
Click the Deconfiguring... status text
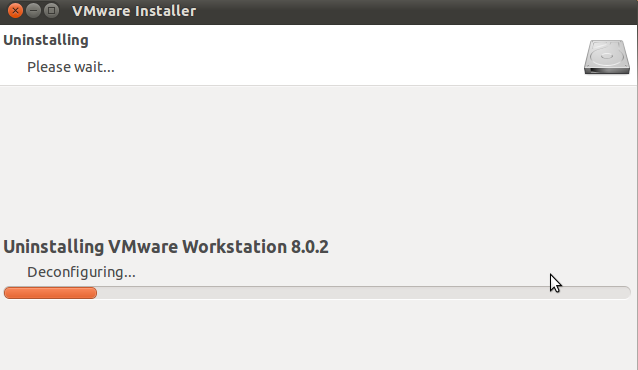81,272
